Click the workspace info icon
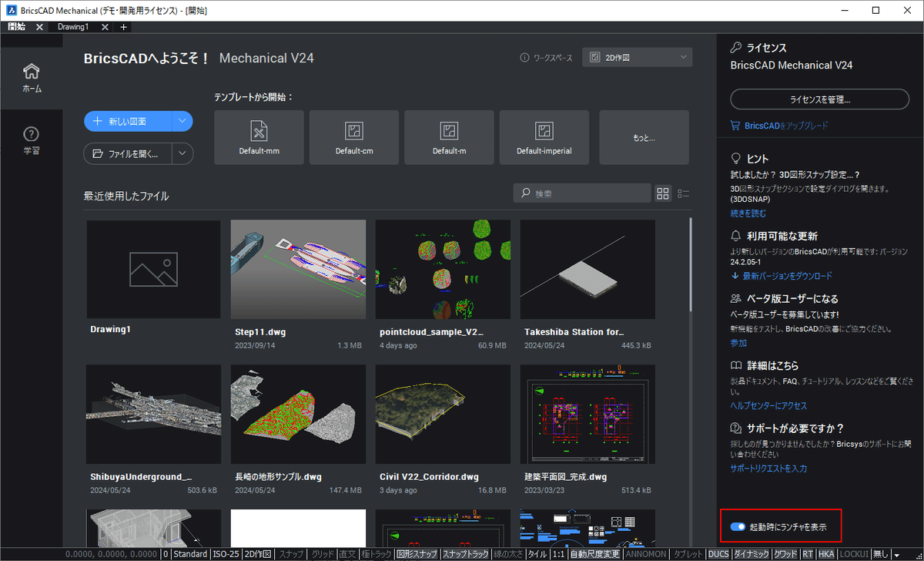This screenshot has height=561, width=924. coord(524,58)
